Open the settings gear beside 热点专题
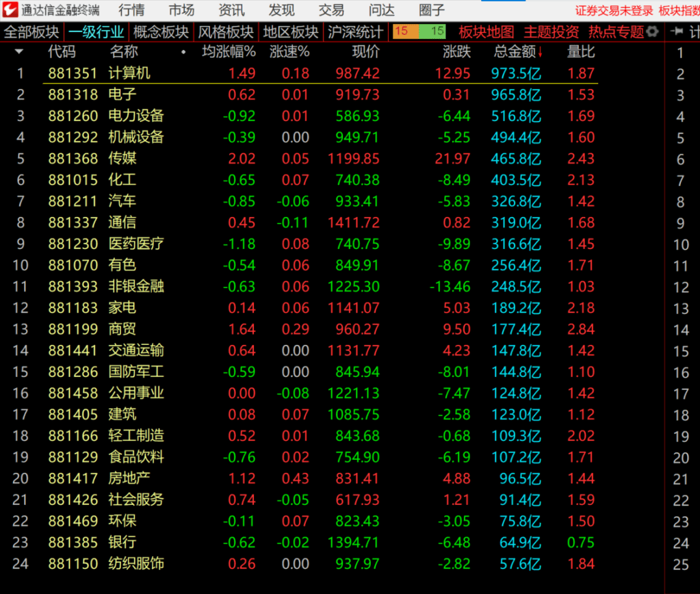 pyautogui.click(x=652, y=31)
